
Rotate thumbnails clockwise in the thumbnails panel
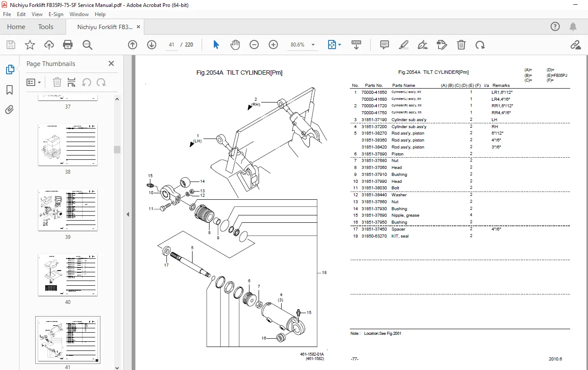101,82
